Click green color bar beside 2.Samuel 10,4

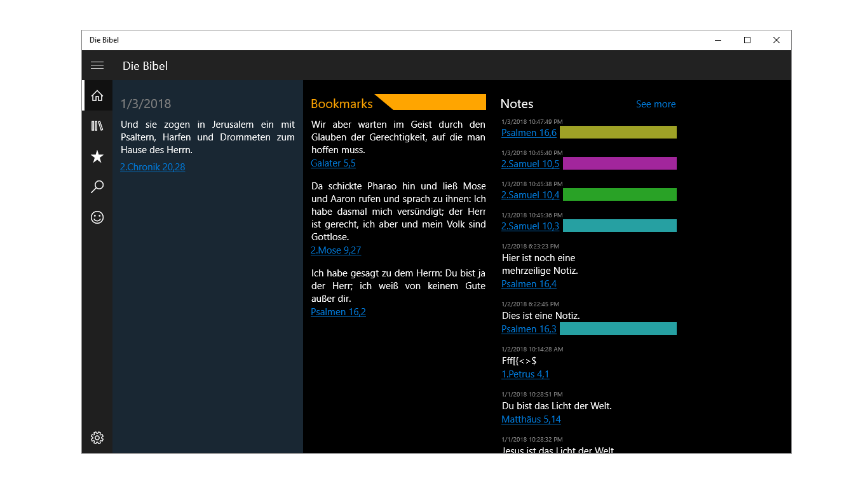[x=620, y=194]
